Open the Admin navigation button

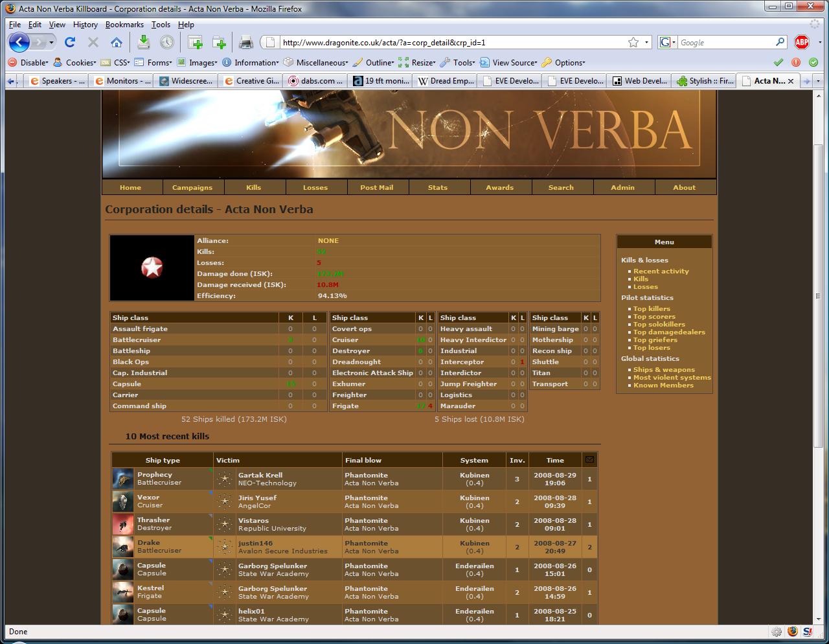tap(623, 187)
